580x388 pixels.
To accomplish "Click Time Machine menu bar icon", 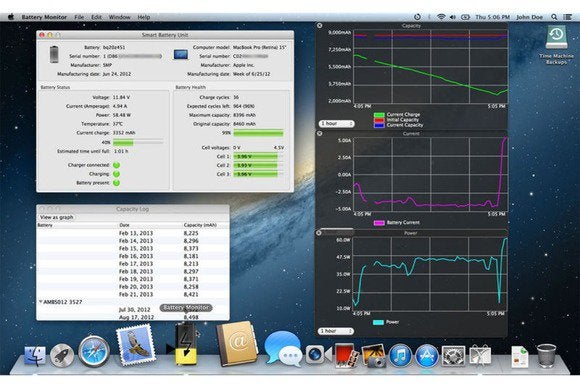I will click(x=417, y=17).
